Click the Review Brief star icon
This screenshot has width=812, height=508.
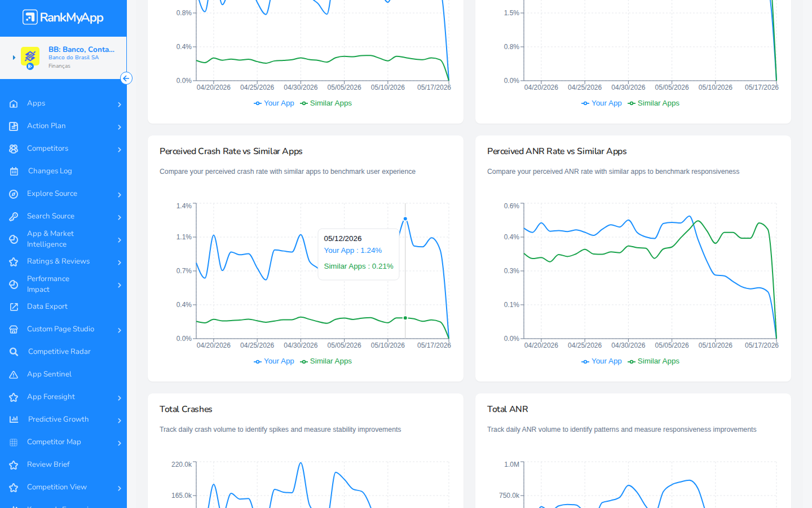pos(14,465)
